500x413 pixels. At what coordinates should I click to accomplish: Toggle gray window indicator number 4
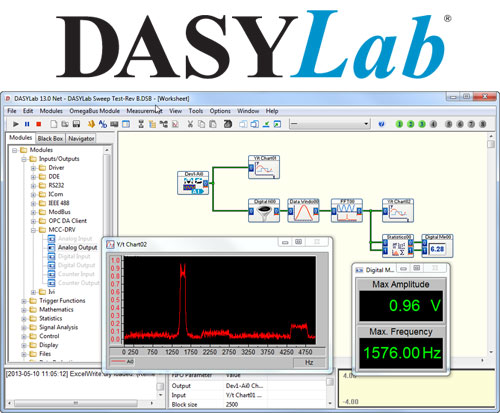pos(433,124)
